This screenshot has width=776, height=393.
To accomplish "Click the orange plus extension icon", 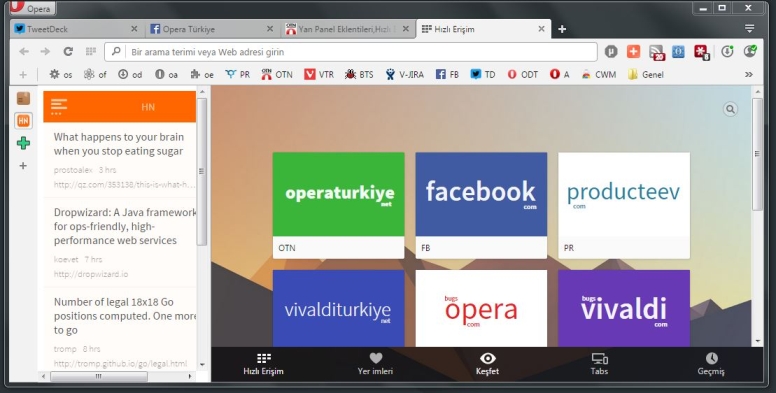I will pos(633,51).
